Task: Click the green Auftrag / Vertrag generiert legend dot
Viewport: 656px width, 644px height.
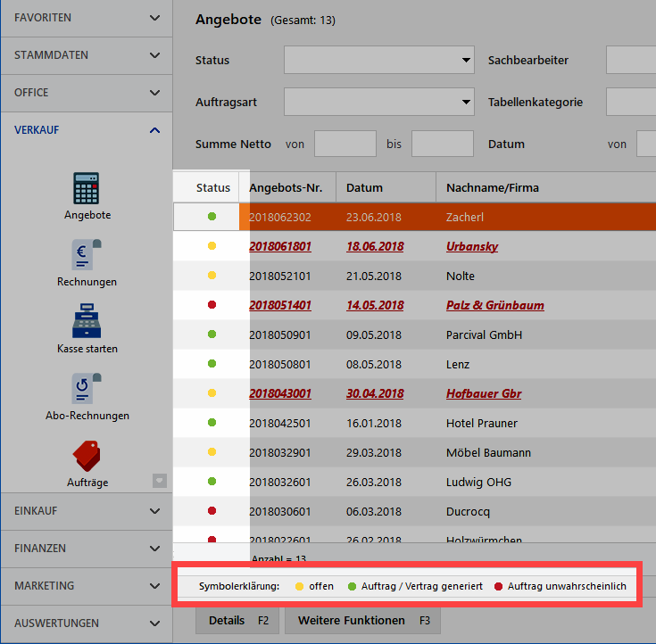Action: tap(352, 587)
